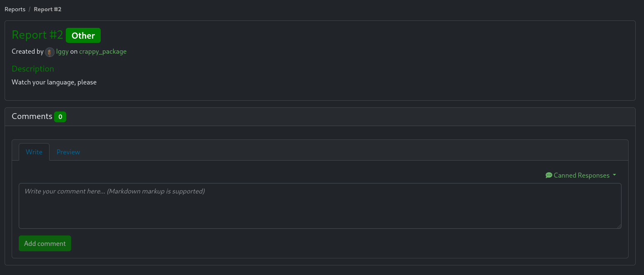The width and height of the screenshot is (644, 275).
Task: Click the comments count badge showing 0
Action: 60,117
